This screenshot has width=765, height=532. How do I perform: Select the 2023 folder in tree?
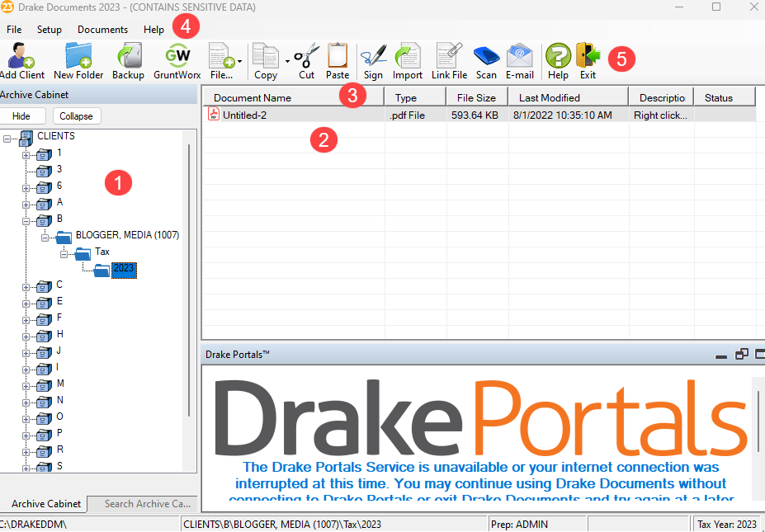click(x=124, y=270)
